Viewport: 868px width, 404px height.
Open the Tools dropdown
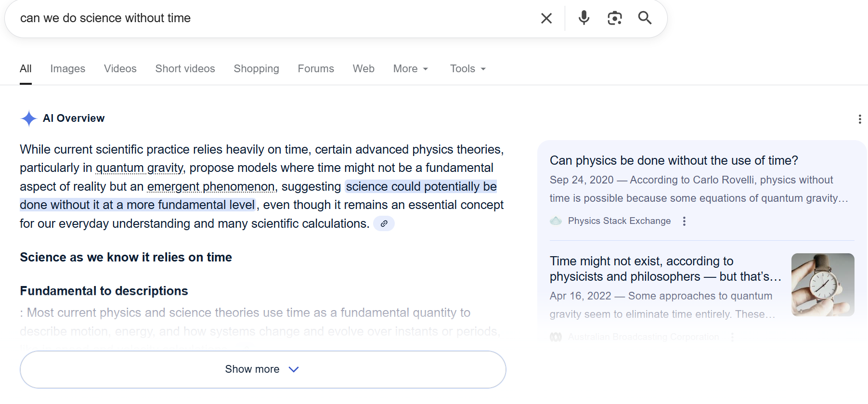point(468,69)
